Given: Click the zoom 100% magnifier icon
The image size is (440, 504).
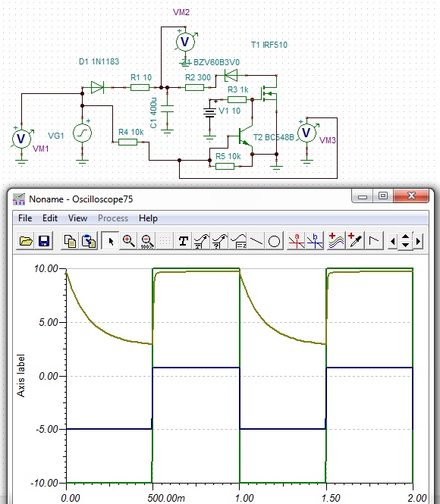Looking at the screenshot, I should click(x=146, y=241).
